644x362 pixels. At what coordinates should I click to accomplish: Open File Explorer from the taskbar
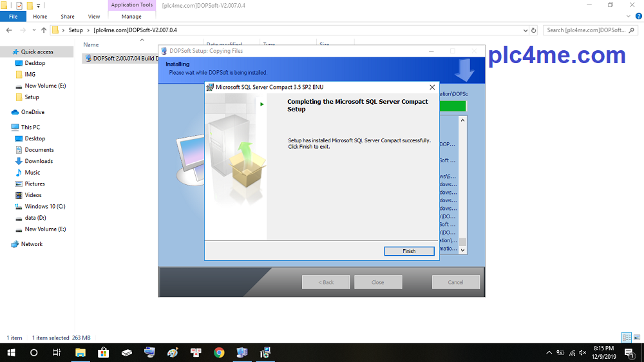point(80,352)
